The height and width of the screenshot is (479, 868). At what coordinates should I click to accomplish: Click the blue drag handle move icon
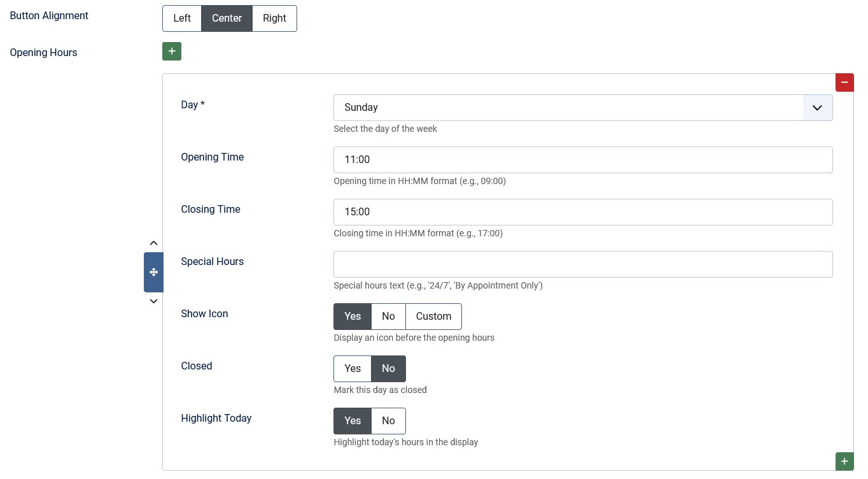pyautogui.click(x=153, y=272)
